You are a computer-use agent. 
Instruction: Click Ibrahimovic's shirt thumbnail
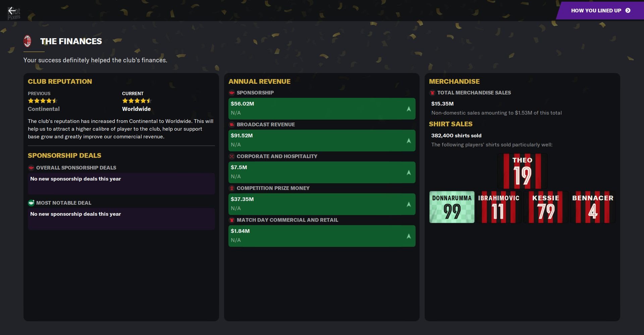coord(499,207)
